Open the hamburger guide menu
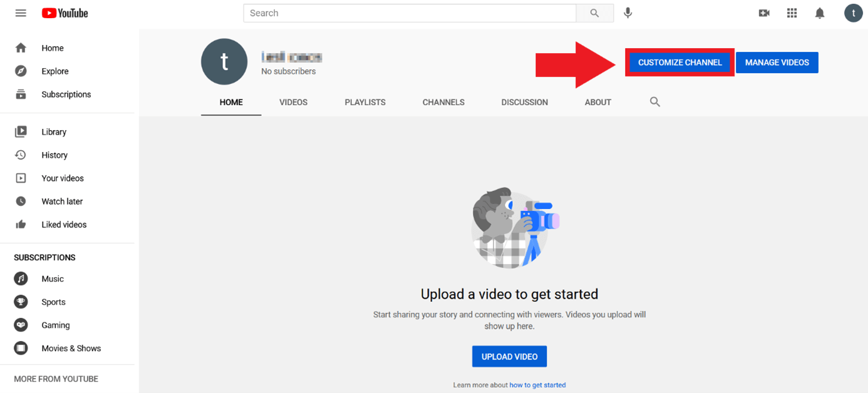 [21, 13]
